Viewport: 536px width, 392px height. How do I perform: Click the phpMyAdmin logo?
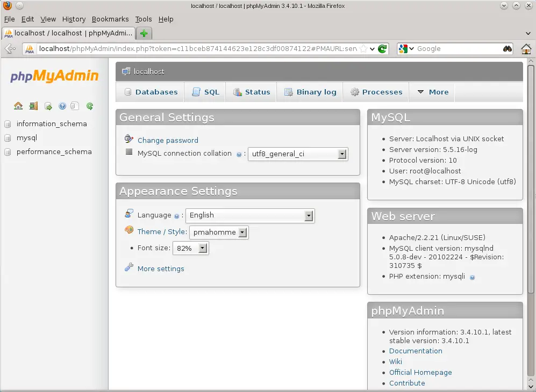coord(54,76)
